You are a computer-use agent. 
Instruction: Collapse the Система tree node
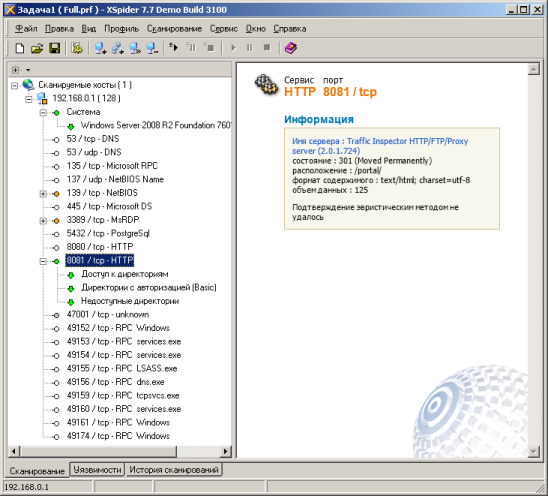tap(43, 113)
